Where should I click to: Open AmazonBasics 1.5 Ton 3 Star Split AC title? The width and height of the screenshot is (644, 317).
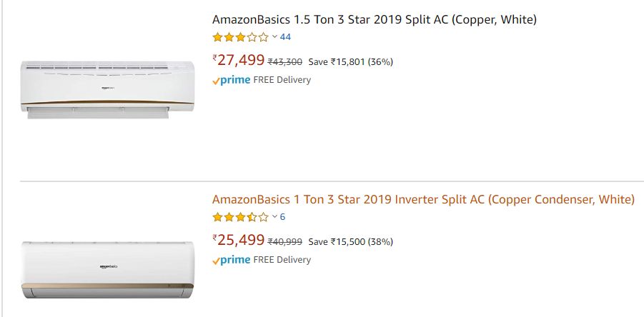click(x=375, y=19)
